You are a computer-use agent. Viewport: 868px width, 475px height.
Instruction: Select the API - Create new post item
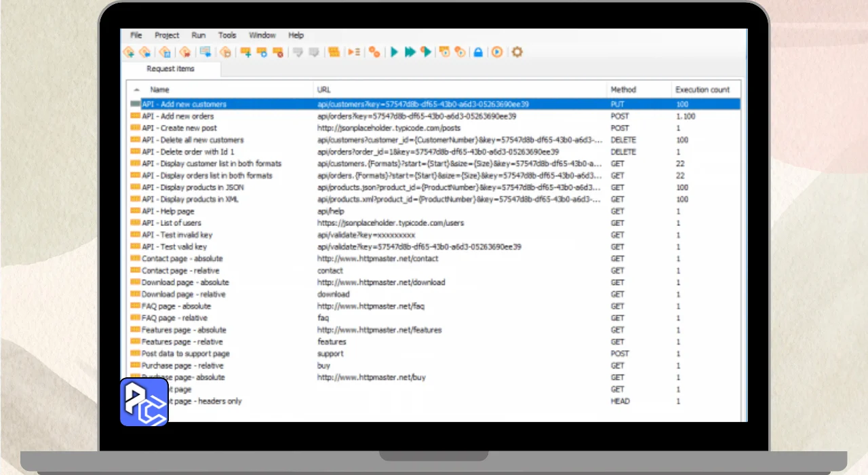[x=179, y=128]
